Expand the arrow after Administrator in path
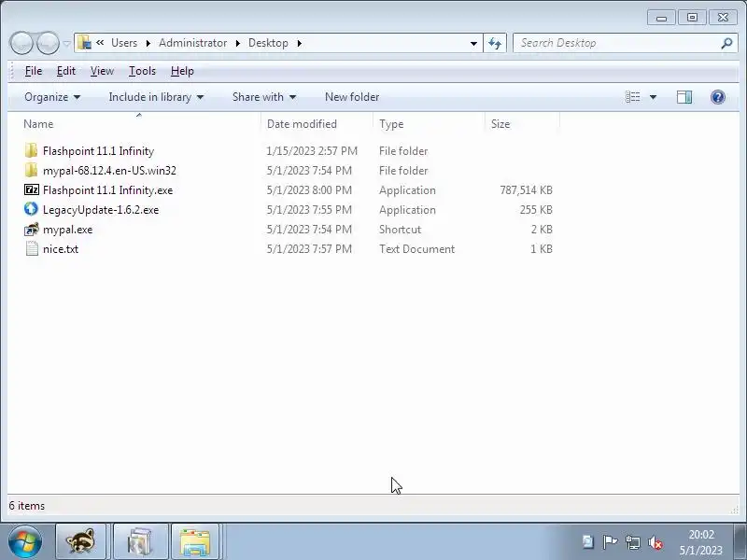Screen dimensions: 747x560 (238, 43)
